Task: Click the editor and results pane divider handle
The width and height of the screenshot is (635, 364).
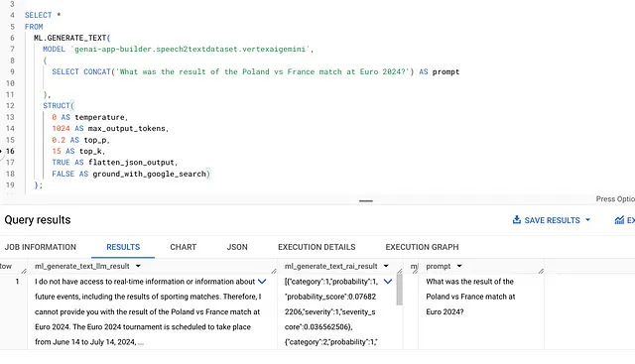Action: [x=366, y=200]
